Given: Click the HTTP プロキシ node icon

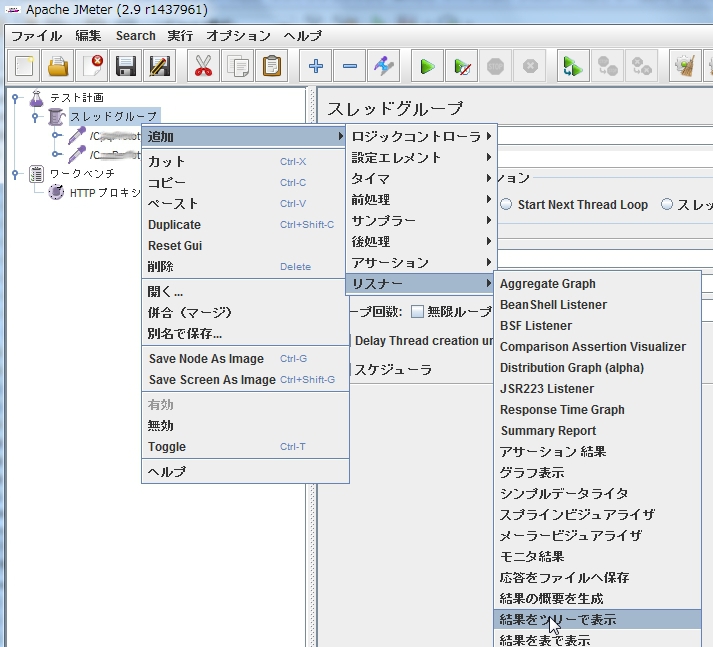Looking at the screenshot, I should [x=56, y=192].
